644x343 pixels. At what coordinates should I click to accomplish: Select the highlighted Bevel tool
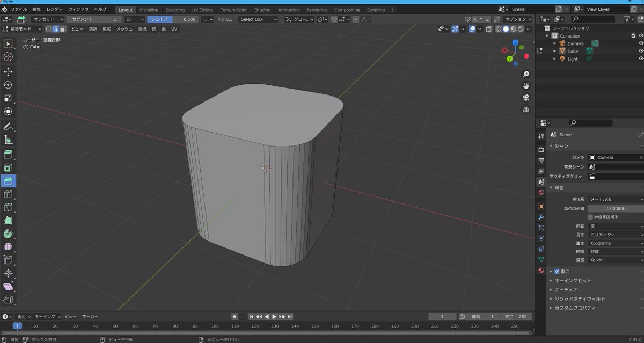[8, 181]
